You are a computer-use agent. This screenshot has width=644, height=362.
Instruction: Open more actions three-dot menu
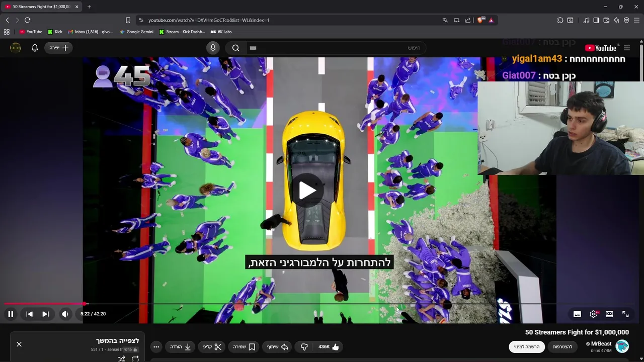(x=156, y=347)
